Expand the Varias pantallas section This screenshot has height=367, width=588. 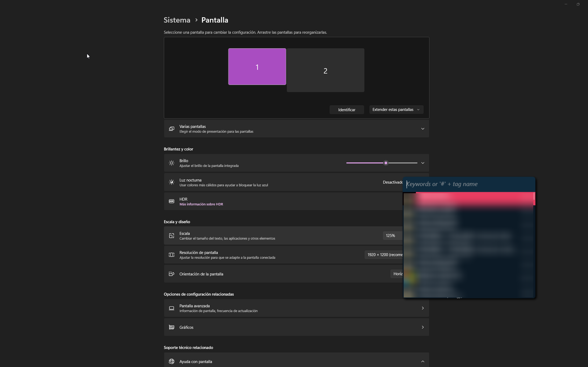[x=423, y=129]
